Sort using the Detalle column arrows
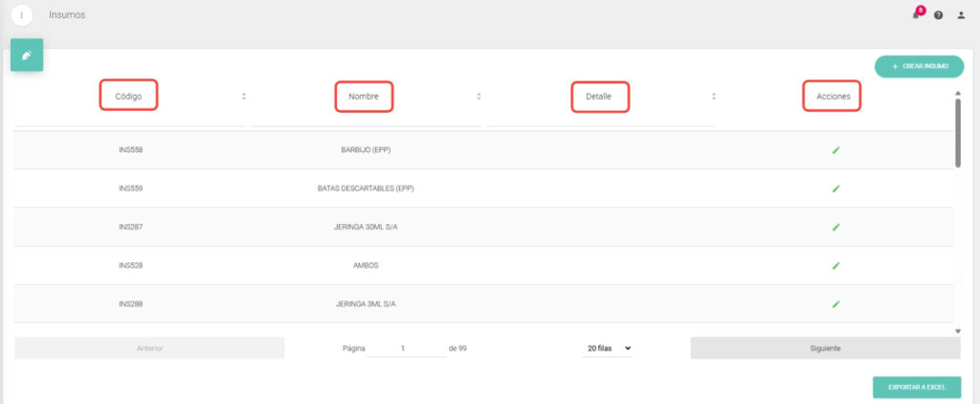 713,97
